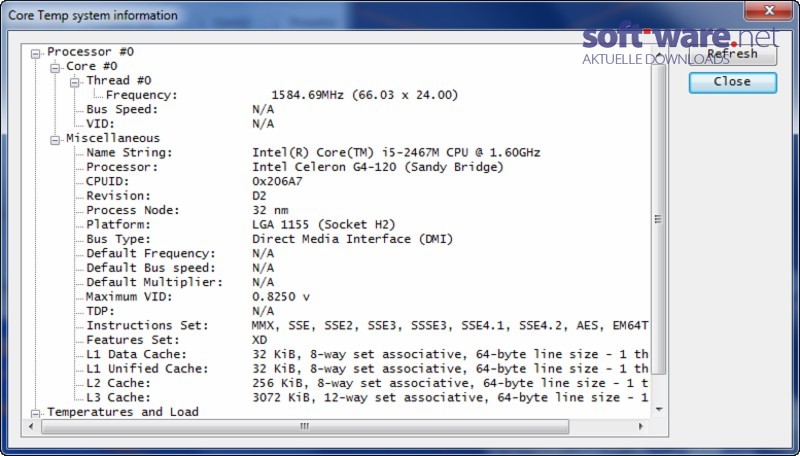The height and width of the screenshot is (456, 800).
Task: Click the value starting with 3072 KiB
Action: pyautogui.click(x=450, y=397)
